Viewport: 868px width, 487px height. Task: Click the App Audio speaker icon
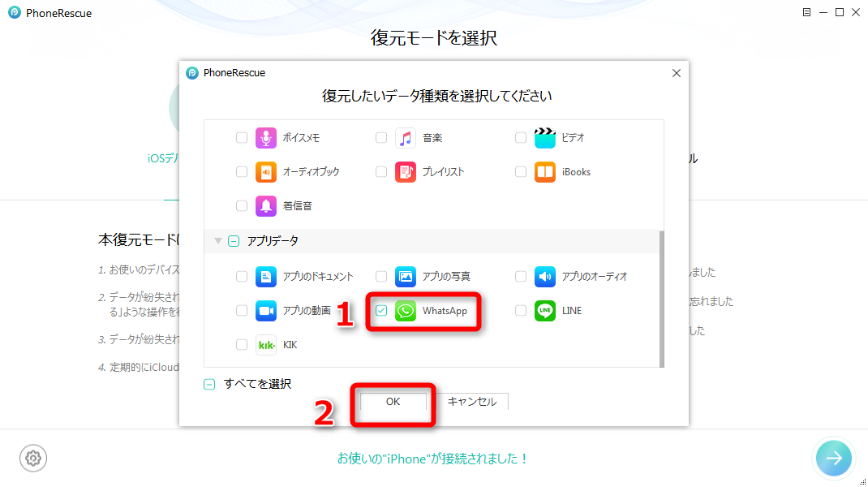(x=544, y=277)
